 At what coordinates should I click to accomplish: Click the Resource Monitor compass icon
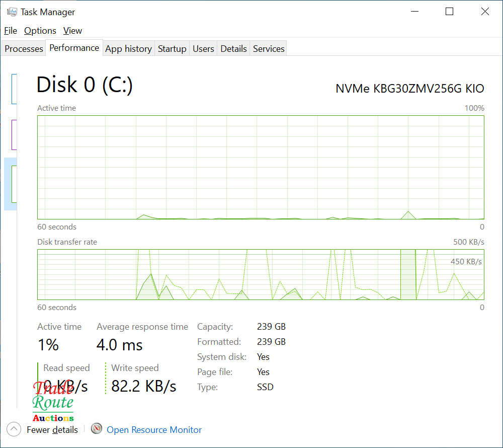pyautogui.click(x=96, y=429)
